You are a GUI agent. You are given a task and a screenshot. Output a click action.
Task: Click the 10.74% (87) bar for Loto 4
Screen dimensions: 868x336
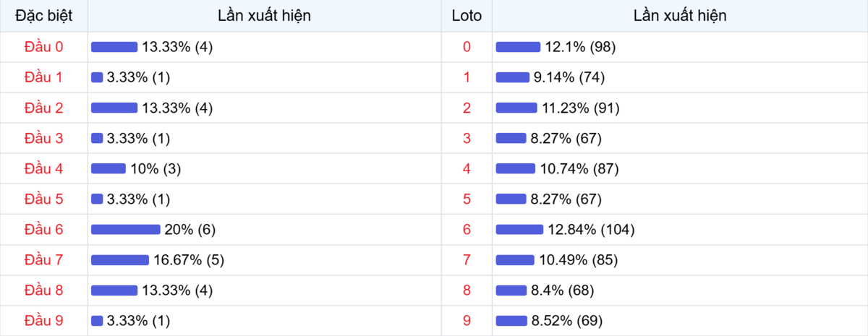click(x=516, y=169)
